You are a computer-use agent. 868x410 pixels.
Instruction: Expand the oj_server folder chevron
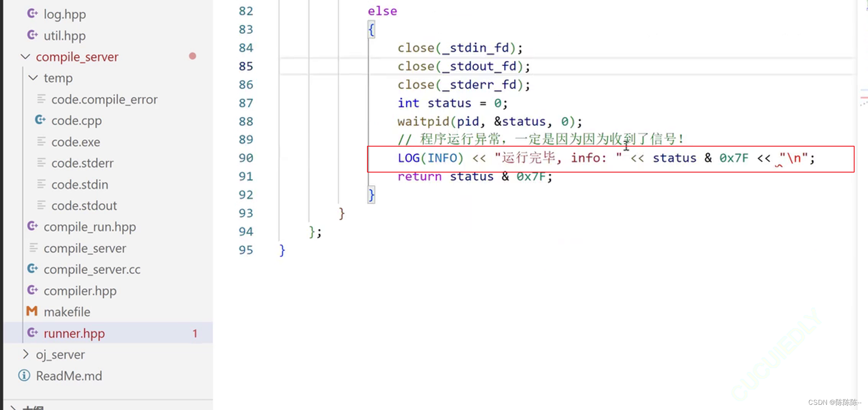[26, 354]
